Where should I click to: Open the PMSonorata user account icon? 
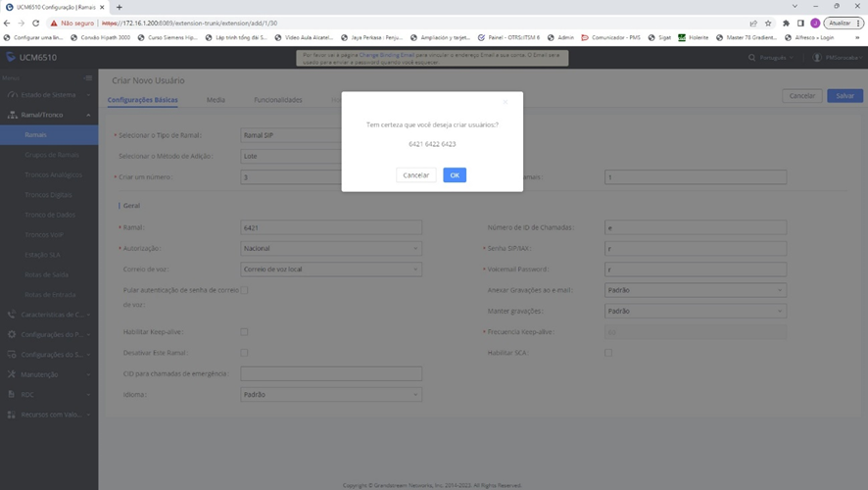[x=816, y=58]
